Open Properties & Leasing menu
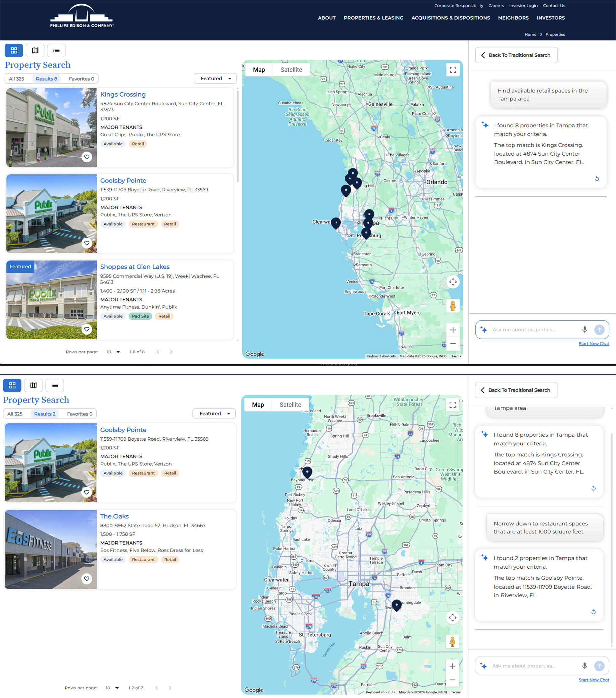 click(374, 18)
